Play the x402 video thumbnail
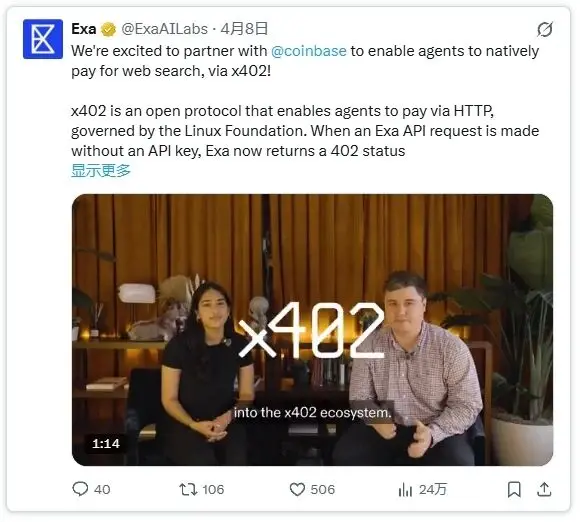 point(312,330)
